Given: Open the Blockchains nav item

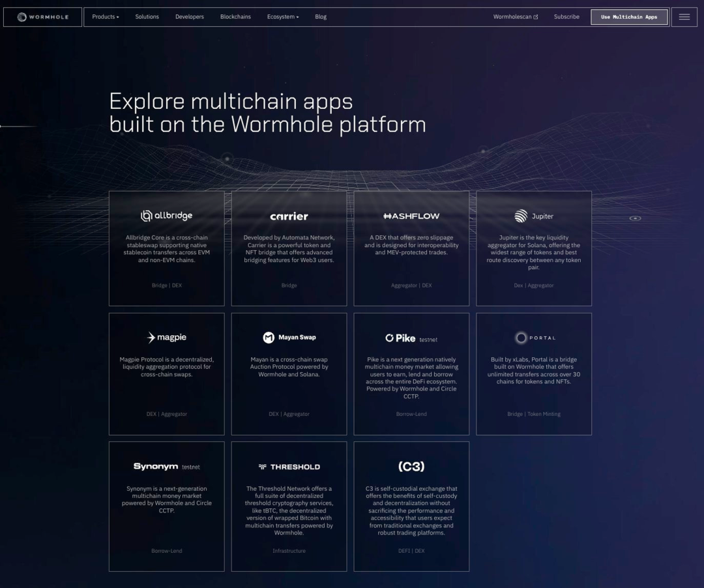Looking at the screenshot, I should pos(236,16).
